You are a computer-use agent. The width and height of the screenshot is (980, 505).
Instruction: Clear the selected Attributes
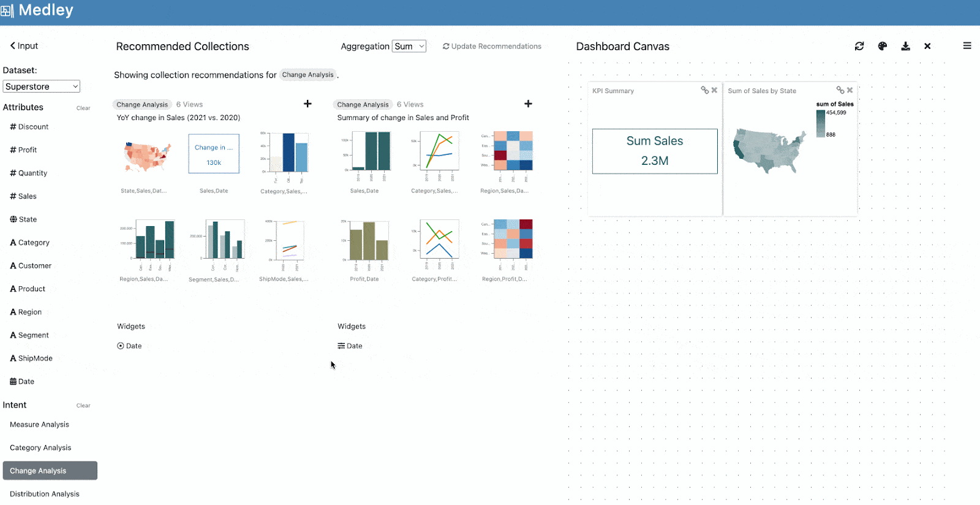[x=83, y=108]
